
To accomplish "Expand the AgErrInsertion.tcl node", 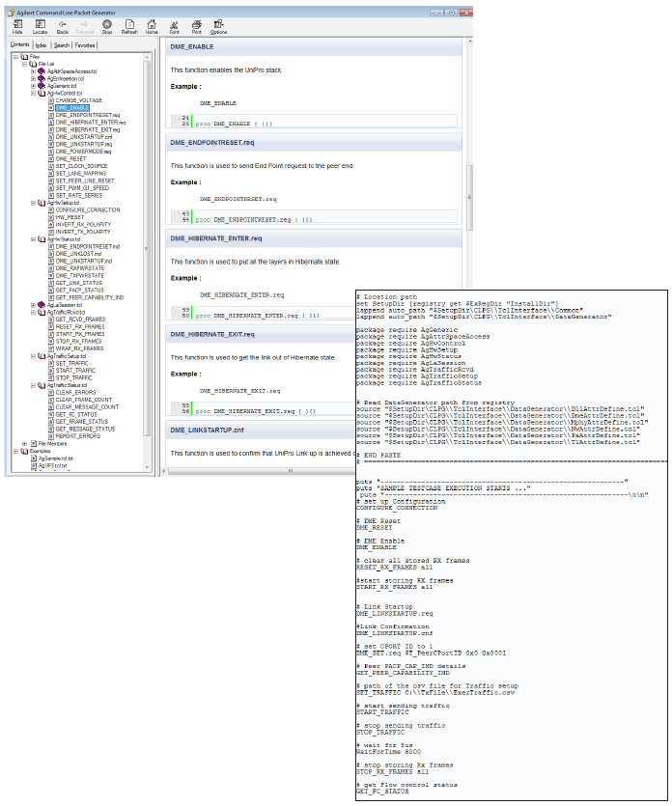I will (33, 78).
